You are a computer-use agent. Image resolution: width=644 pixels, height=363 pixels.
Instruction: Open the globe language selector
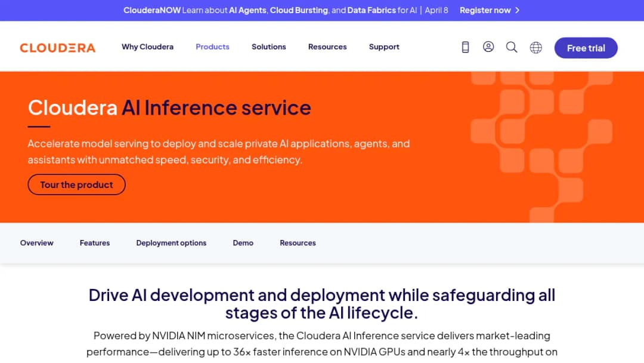[x=535, y=48]
